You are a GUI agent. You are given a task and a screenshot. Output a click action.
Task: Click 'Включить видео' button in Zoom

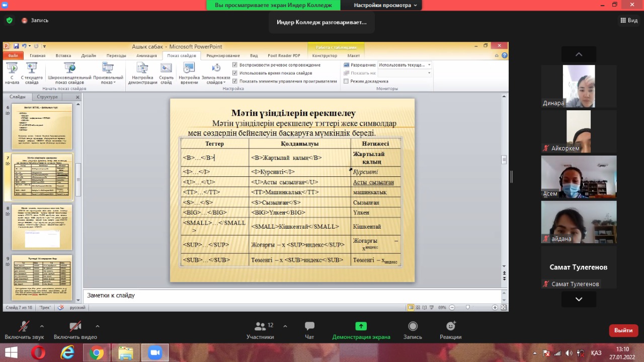tap(75, 330)
